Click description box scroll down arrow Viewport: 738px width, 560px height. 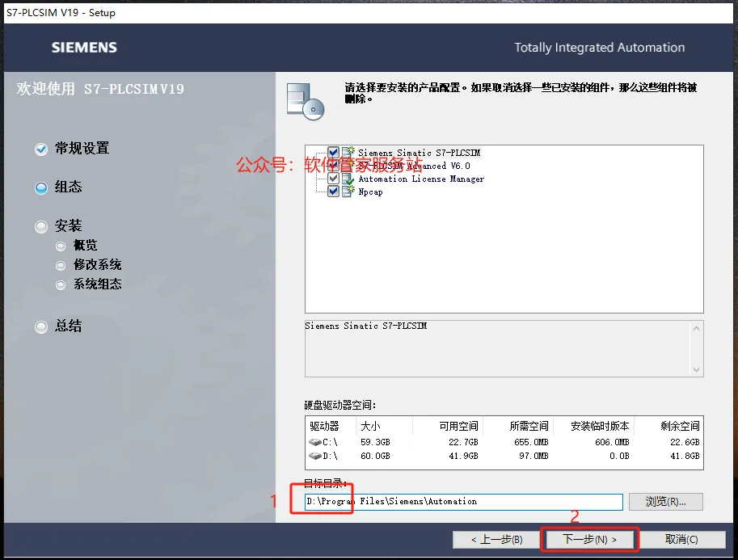coord(696,370)
